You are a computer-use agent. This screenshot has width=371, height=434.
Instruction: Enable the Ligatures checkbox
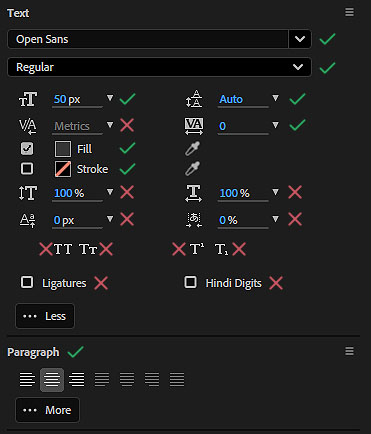(27, 282)
